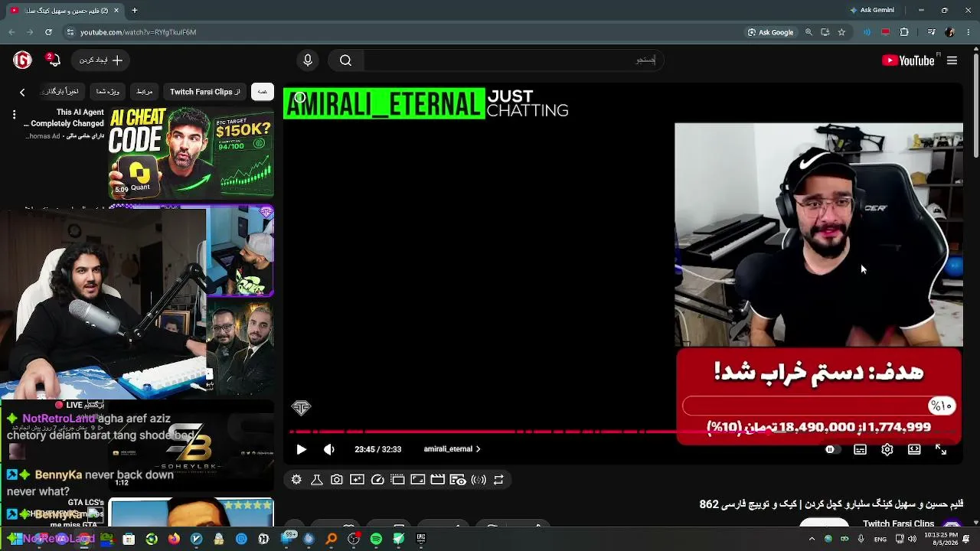Open the enhancer settings cog below the player
The height and width of the screenshot is (551, 980).
pos(296,480)
